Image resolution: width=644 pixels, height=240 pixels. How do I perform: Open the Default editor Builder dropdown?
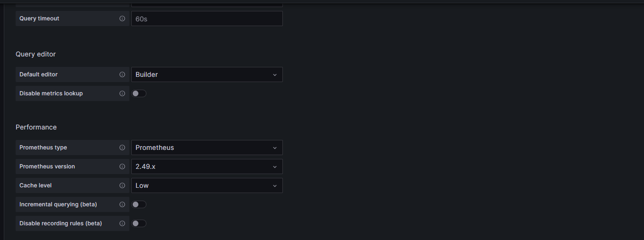pos(207,74)
